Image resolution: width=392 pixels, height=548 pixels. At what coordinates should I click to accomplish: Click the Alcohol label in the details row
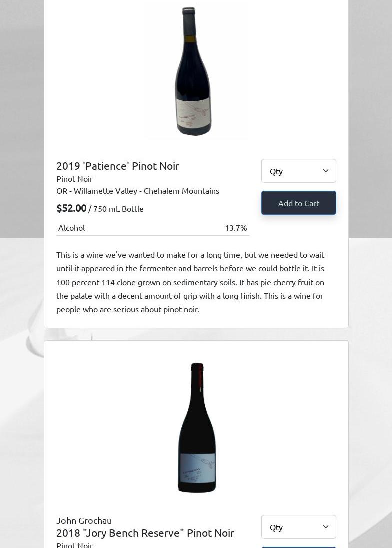coord(71,228)
